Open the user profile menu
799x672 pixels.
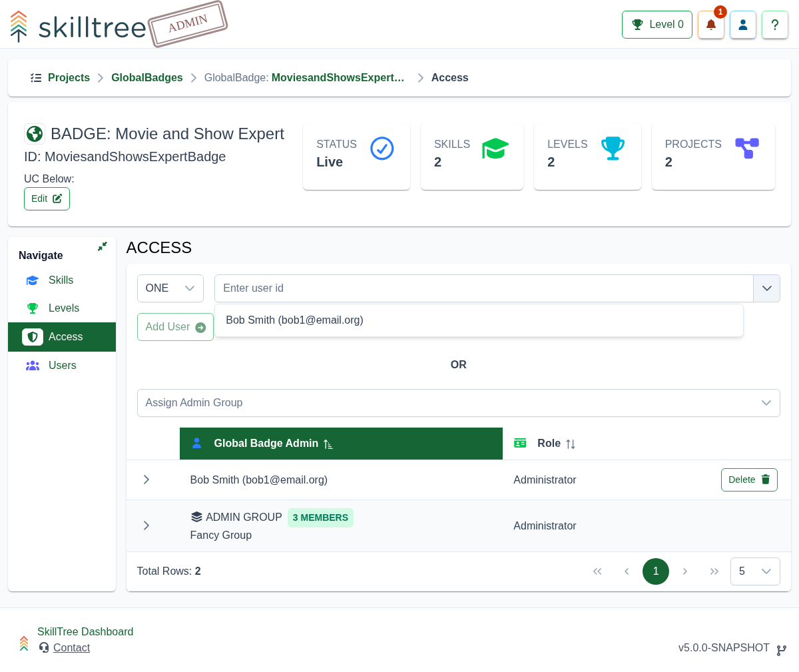pyautogui.click(x=743, y=25)
